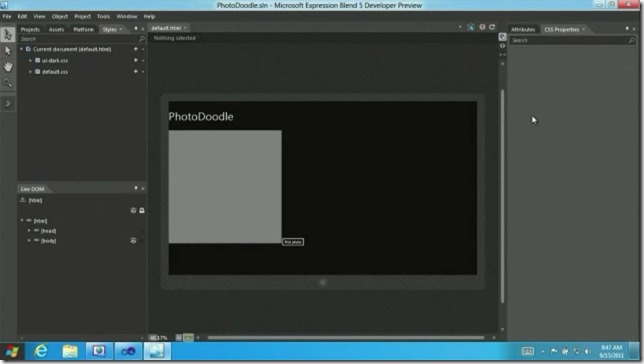Select the Zoom magnifier tool
The image size is (644, 364).
coord(8,83)
